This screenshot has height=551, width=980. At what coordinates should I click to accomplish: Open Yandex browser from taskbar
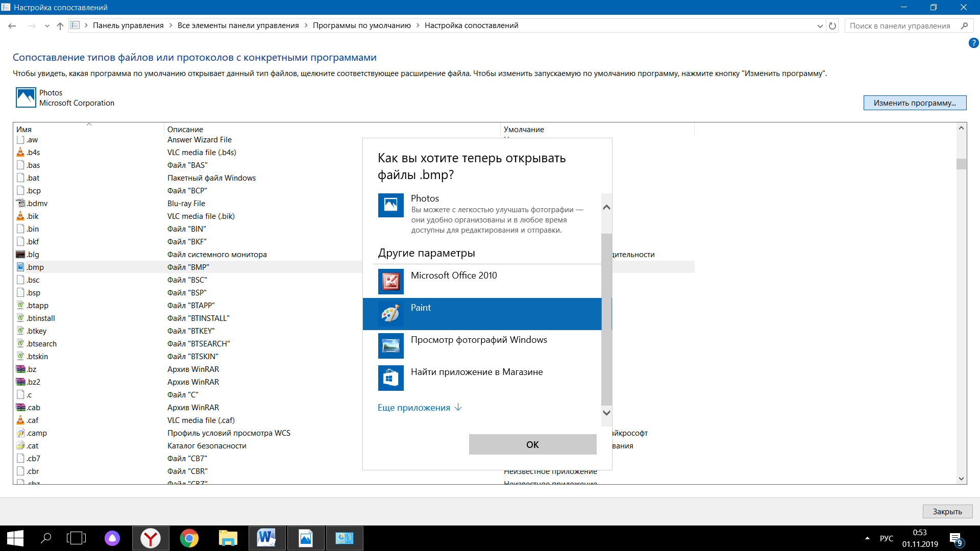click(151, 538)
